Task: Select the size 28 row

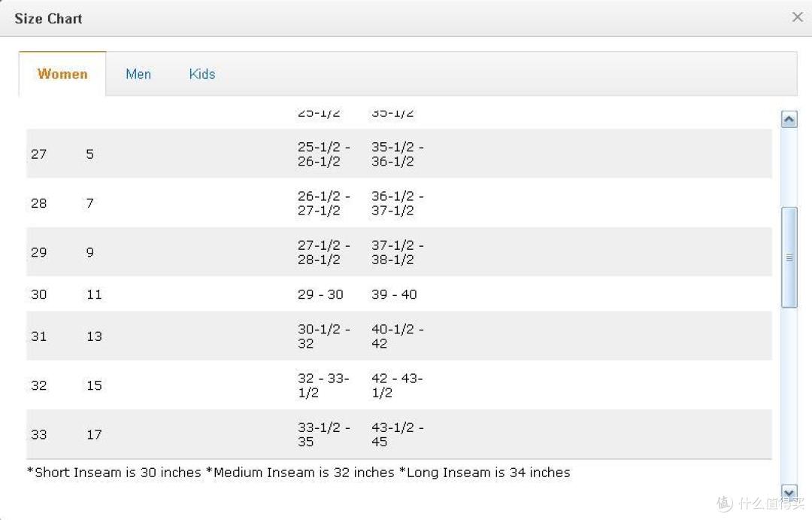Action: point(398,202)
